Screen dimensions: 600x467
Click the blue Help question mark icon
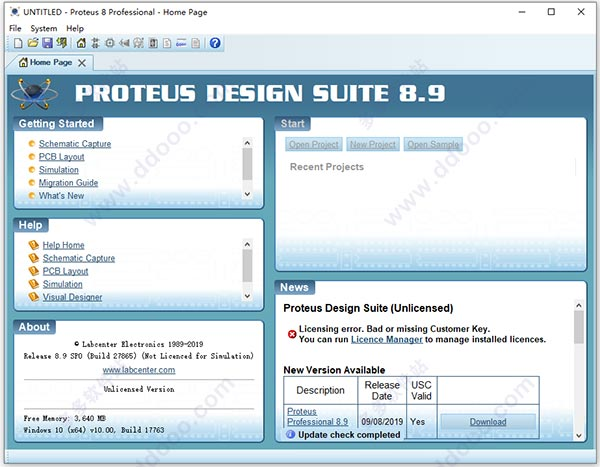(215, 43)
